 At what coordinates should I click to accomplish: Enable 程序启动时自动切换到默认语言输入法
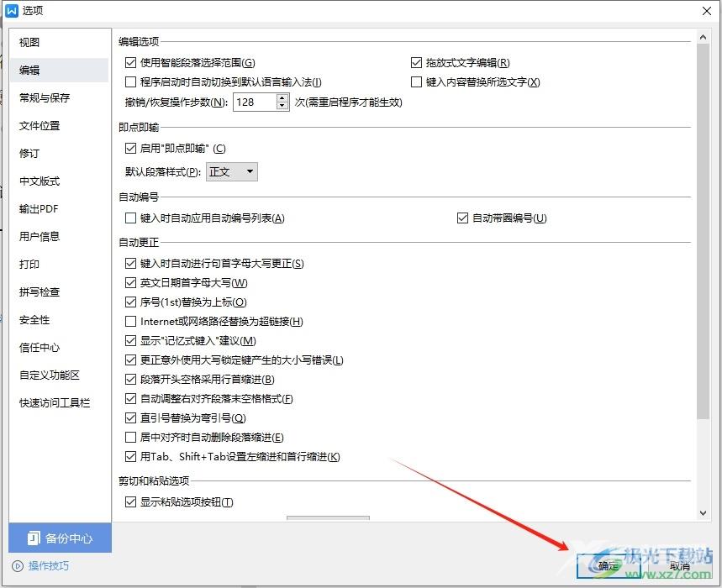click(x=131, y=81)
